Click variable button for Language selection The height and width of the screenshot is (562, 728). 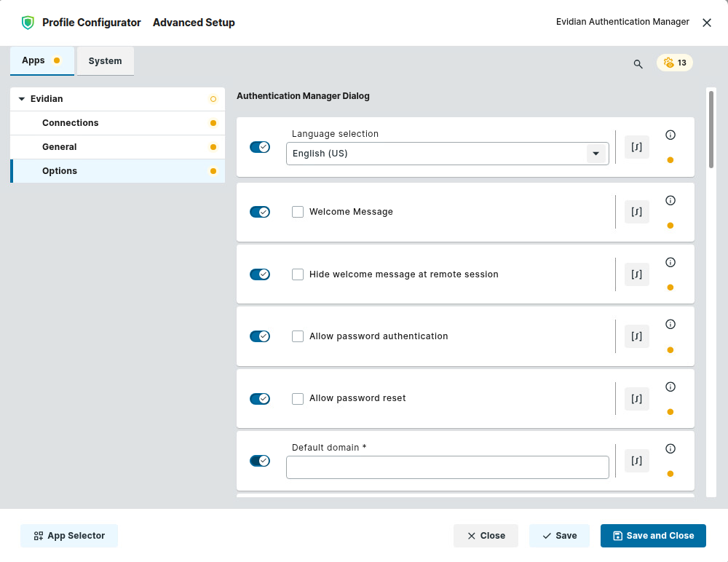click(636, 147)
